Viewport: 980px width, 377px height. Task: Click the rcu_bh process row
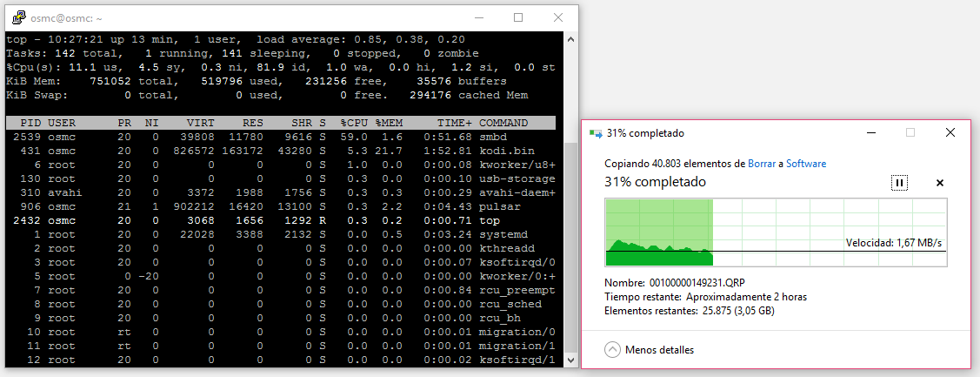click(281, 318)
